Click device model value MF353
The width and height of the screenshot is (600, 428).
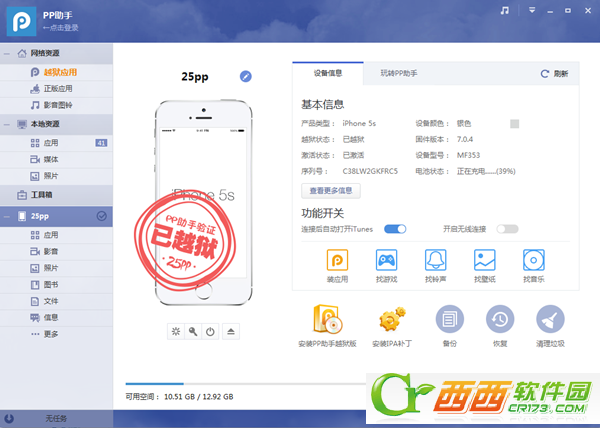468,155
